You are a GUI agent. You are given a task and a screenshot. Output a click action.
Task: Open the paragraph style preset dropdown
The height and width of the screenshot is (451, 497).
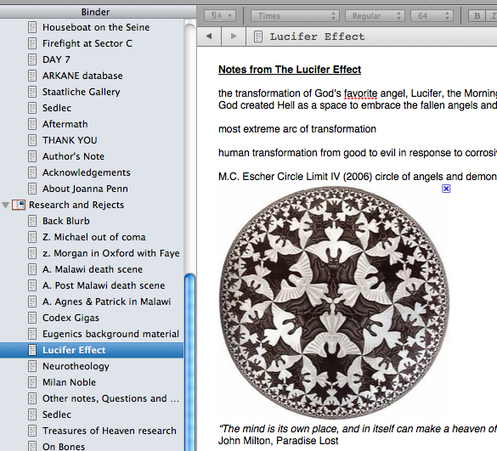coord(219,16)
